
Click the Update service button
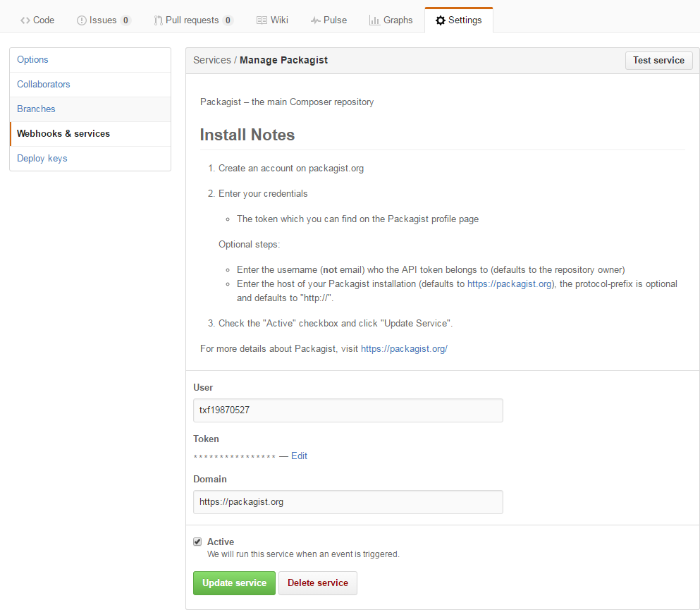(234, 583)
